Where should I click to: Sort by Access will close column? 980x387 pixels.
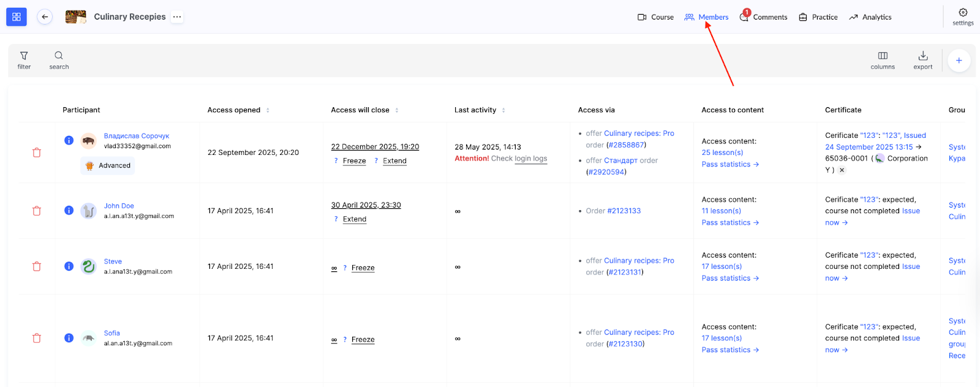397,110
